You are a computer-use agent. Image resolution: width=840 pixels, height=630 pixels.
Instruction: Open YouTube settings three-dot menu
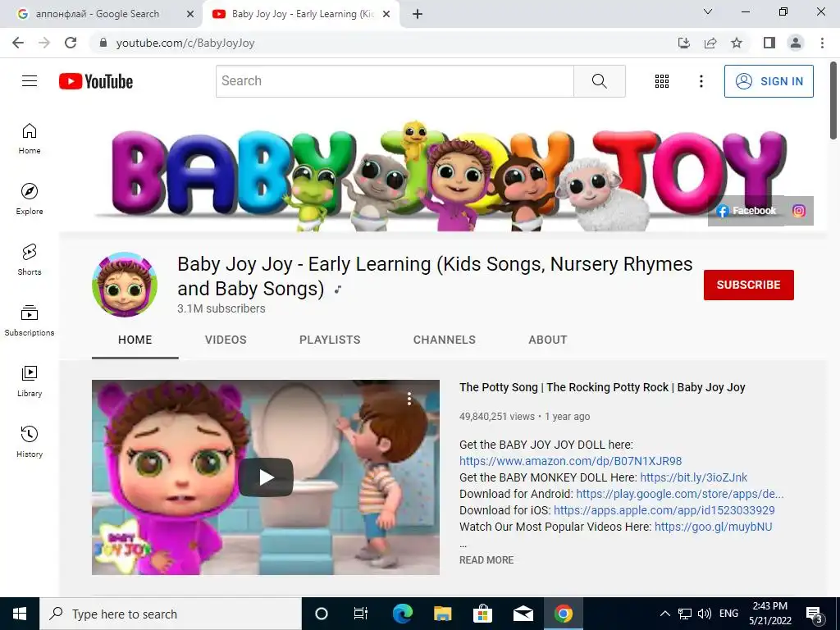tap(701, 81)
